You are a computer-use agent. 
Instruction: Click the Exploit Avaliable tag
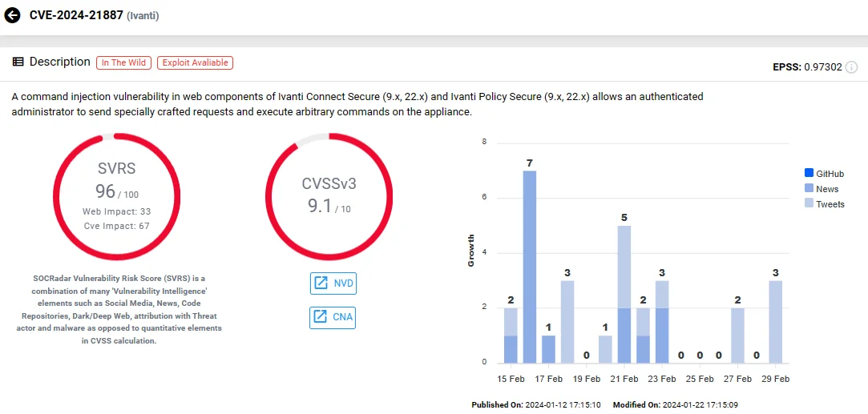point(195,62)
